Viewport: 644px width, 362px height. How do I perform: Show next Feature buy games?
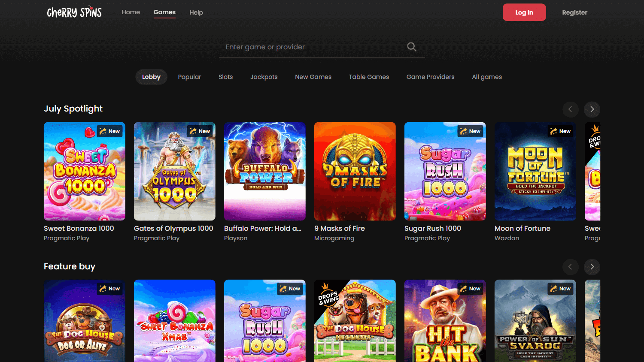pyautogui.click(x=592, y=267)
